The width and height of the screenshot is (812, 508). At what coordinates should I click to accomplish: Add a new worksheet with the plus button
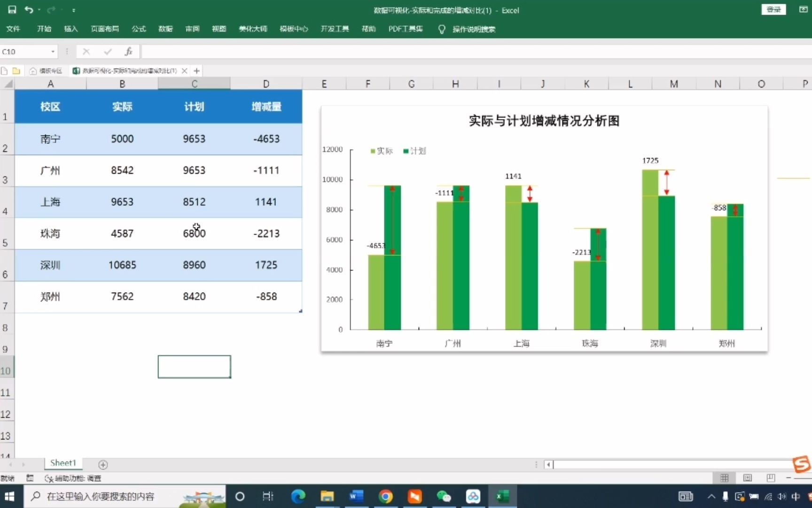pos(103,465)
